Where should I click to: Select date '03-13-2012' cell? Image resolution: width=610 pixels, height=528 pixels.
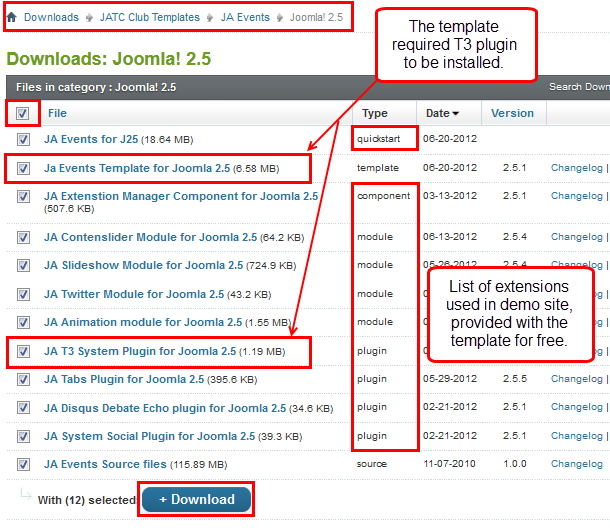(x=450, y=196)
